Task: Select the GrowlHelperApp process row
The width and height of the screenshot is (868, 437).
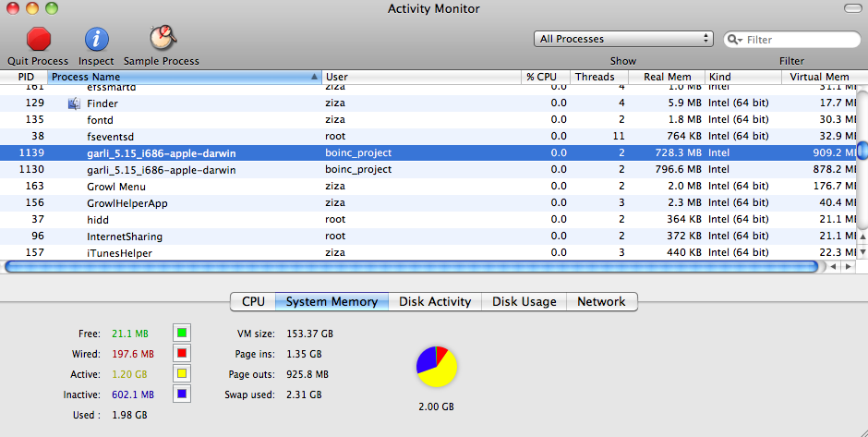Action: point(428,202)
